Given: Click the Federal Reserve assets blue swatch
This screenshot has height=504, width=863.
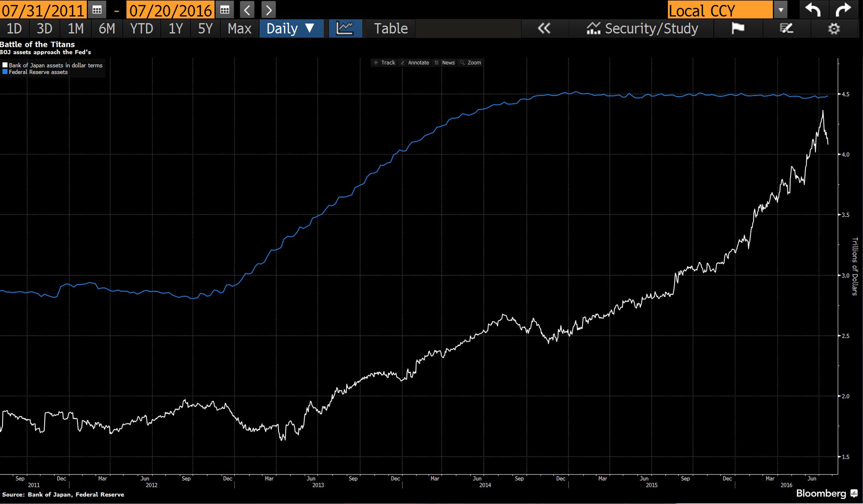Looking at the screenshot, I should click(x=5, y=72).
